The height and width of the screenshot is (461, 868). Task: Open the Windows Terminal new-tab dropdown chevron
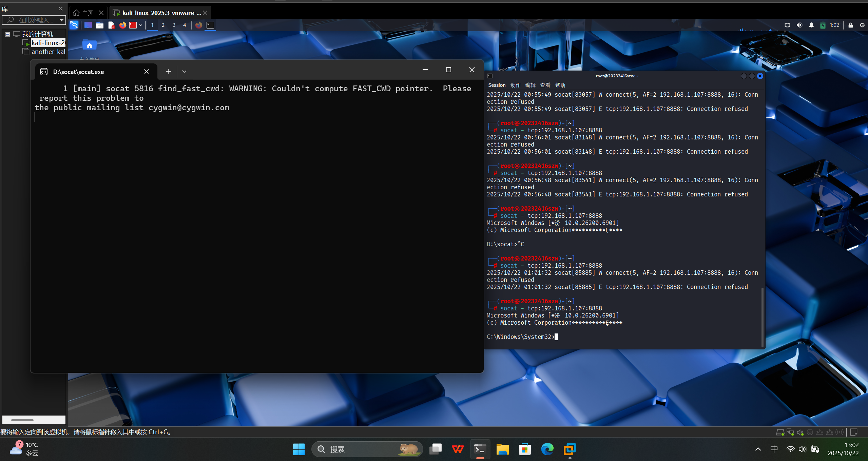point(184,72)
